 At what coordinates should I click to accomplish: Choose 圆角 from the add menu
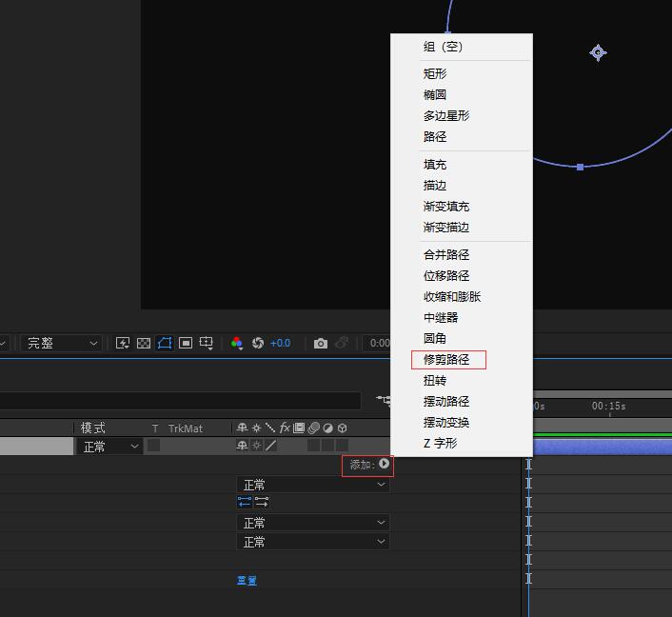[462, 339]
